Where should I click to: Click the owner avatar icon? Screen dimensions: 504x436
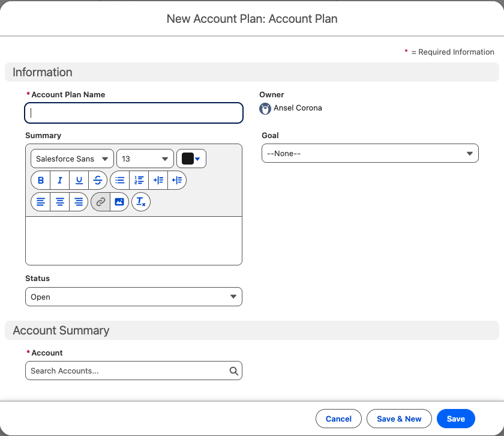click(x=265, y=109)
